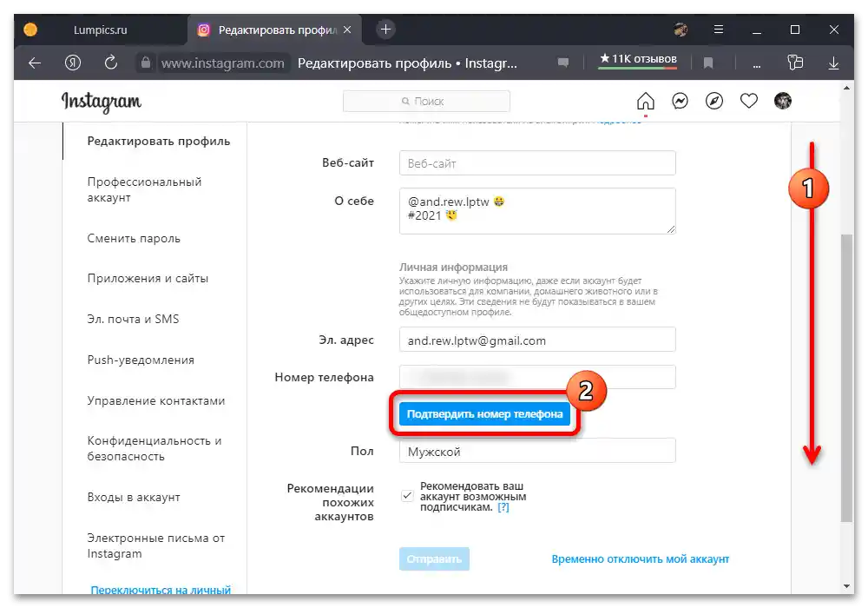868x608 pixels.
Task: Open the Instagram profile avatar menu
Action: click(783, 101)
